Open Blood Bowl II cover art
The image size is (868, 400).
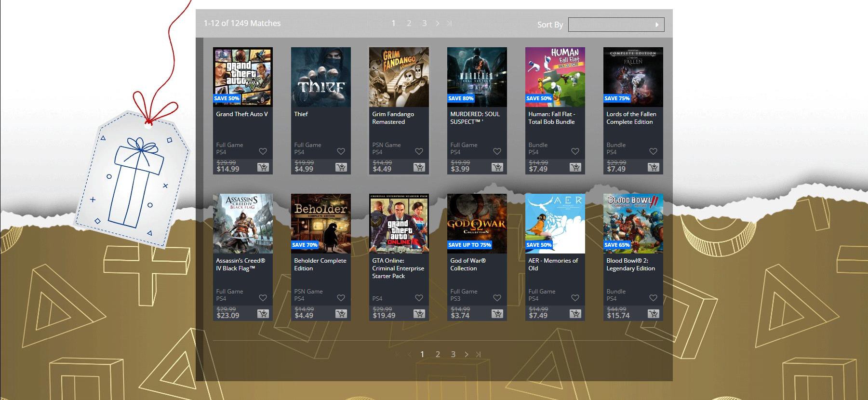(x=633, y=224)
